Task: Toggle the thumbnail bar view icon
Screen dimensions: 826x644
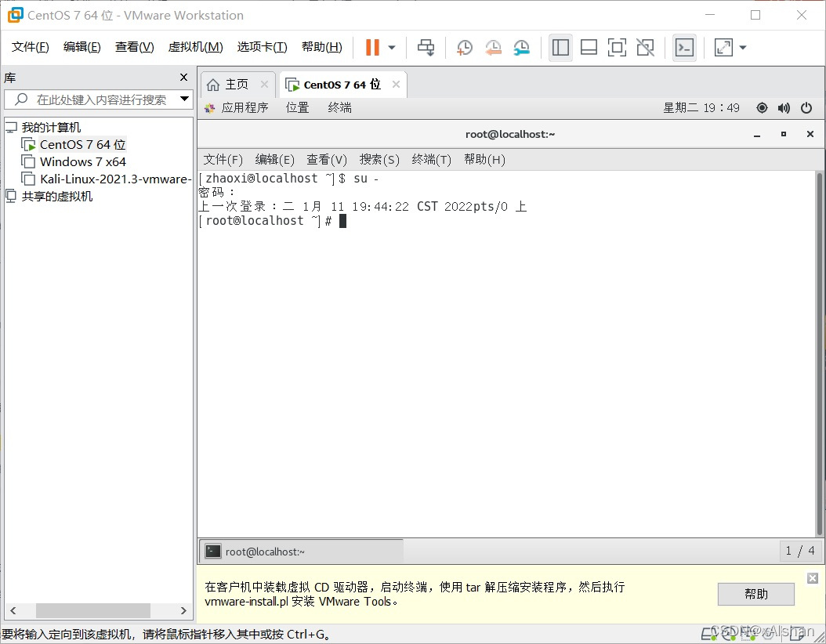Action: [x=589, y=47]
